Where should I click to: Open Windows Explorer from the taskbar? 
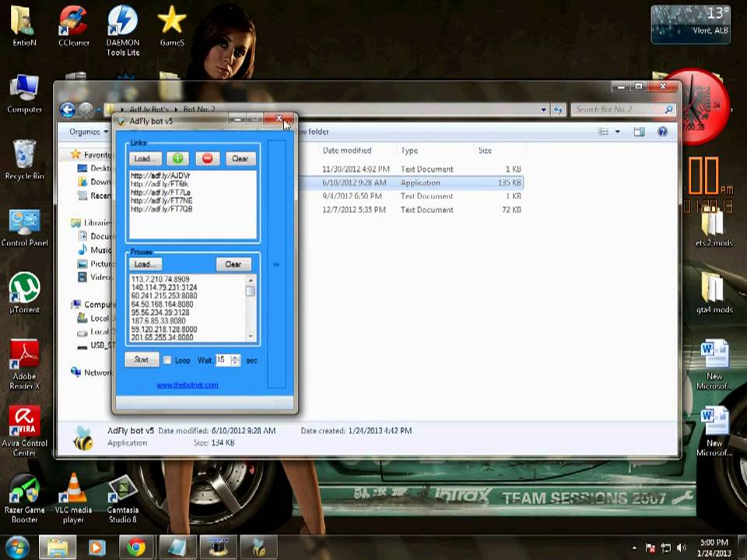(x=57, y=548)
